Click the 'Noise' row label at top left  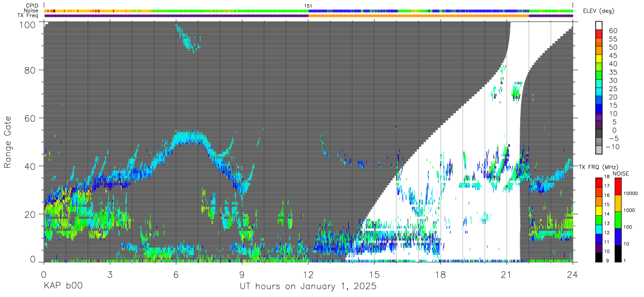(31, 10)
